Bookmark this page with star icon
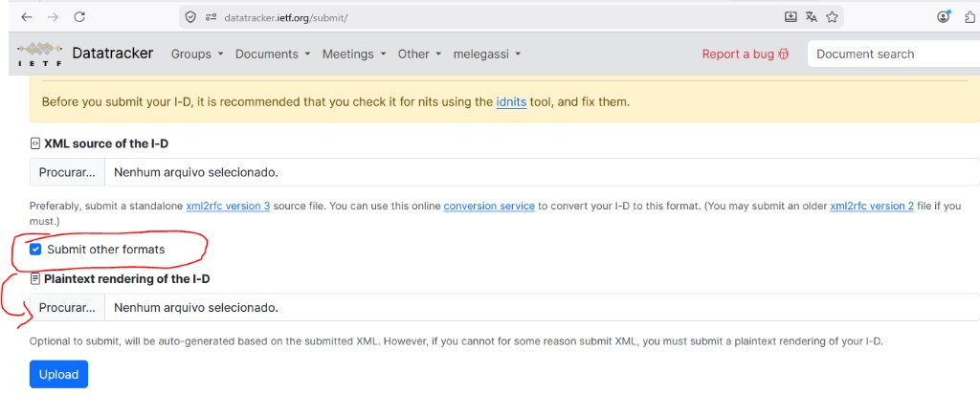Screen dimensions: 980x416 [832, 17]
